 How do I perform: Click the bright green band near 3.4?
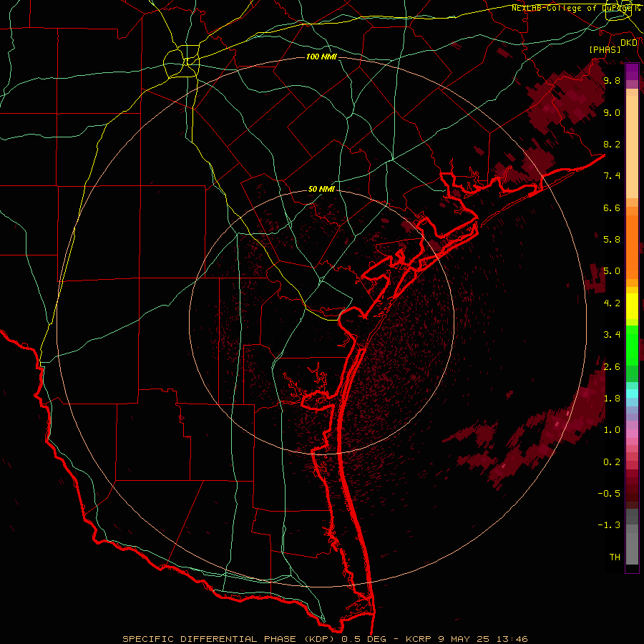[x=632, y=346]
